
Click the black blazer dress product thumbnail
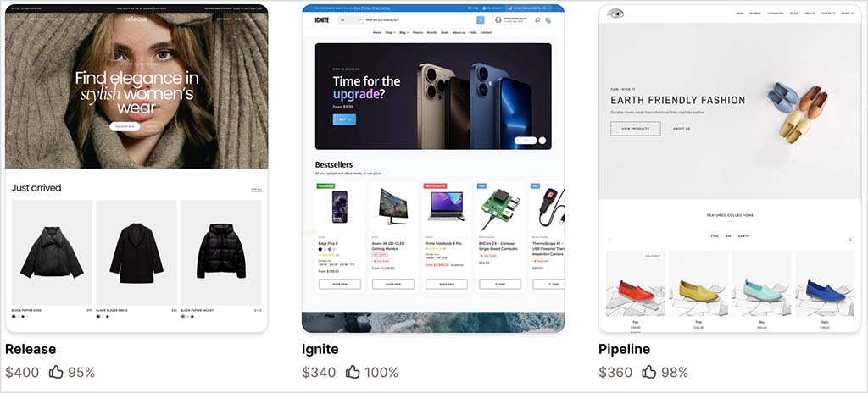tap(136, 252)
